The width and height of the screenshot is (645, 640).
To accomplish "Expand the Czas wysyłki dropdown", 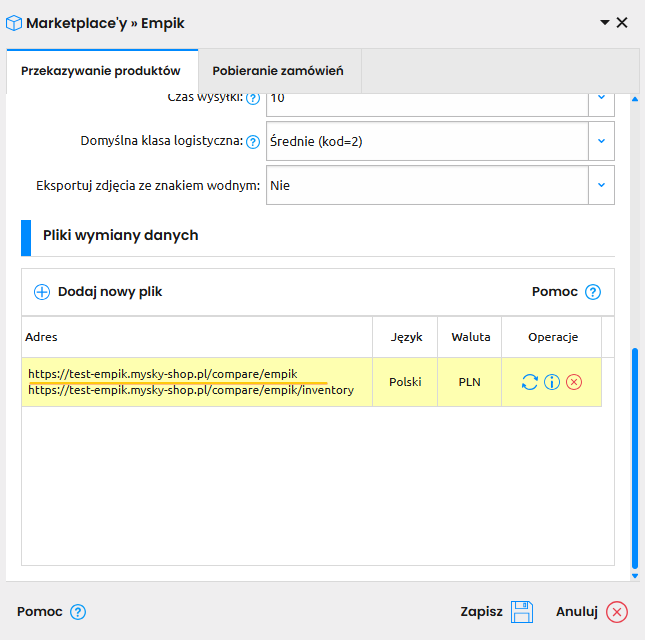I will point(601,98).
